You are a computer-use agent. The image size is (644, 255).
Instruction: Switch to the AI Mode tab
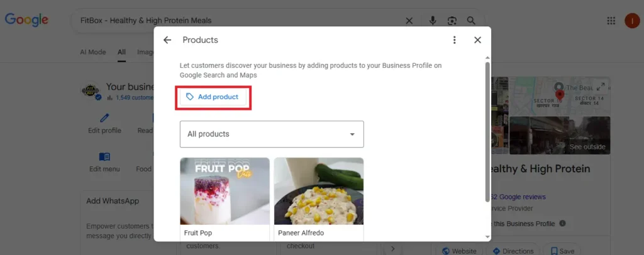pos(93,52)
